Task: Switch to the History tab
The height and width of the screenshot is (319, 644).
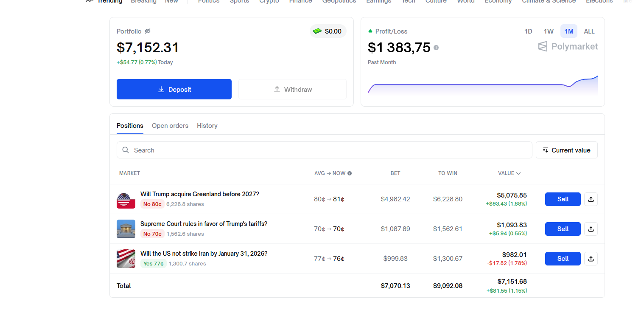Action: click(207, 126)
